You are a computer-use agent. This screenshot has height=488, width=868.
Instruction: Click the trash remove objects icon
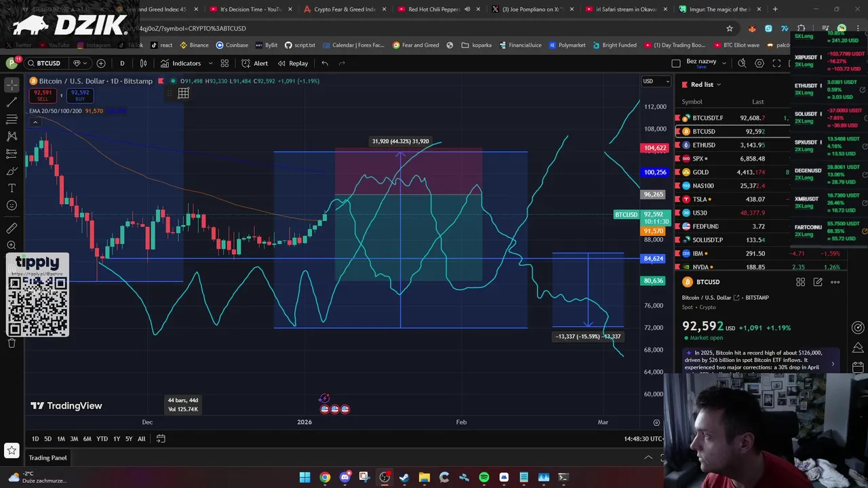[12, 344]
